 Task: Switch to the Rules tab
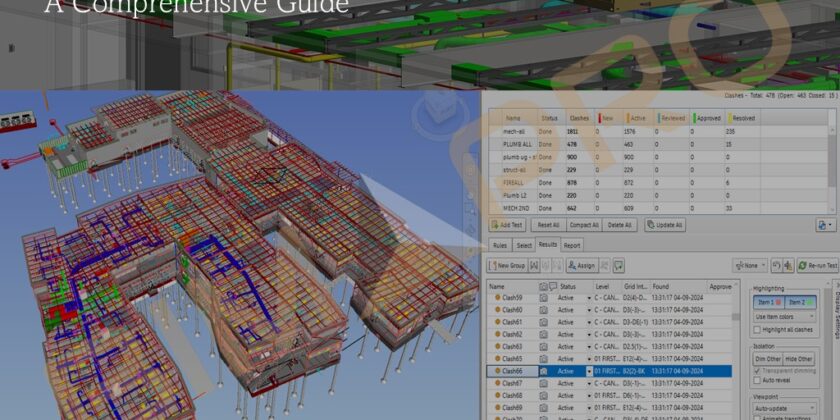[499, 245]
